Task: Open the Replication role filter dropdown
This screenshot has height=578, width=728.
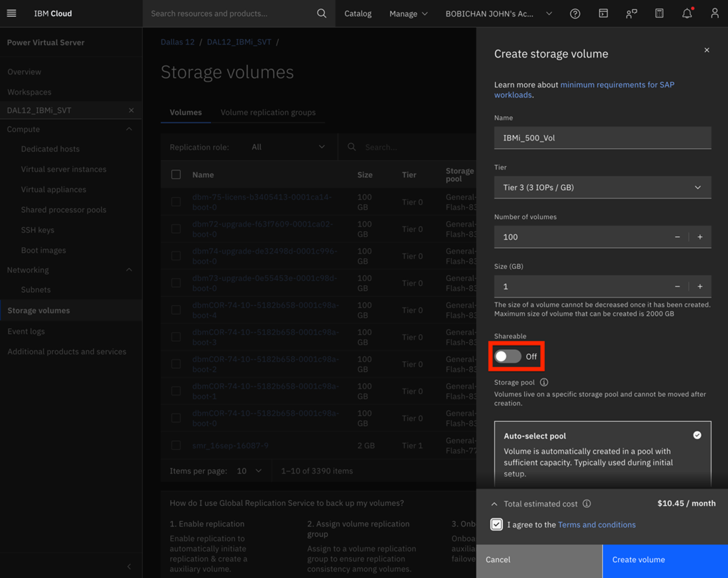Action: [288, 146]
